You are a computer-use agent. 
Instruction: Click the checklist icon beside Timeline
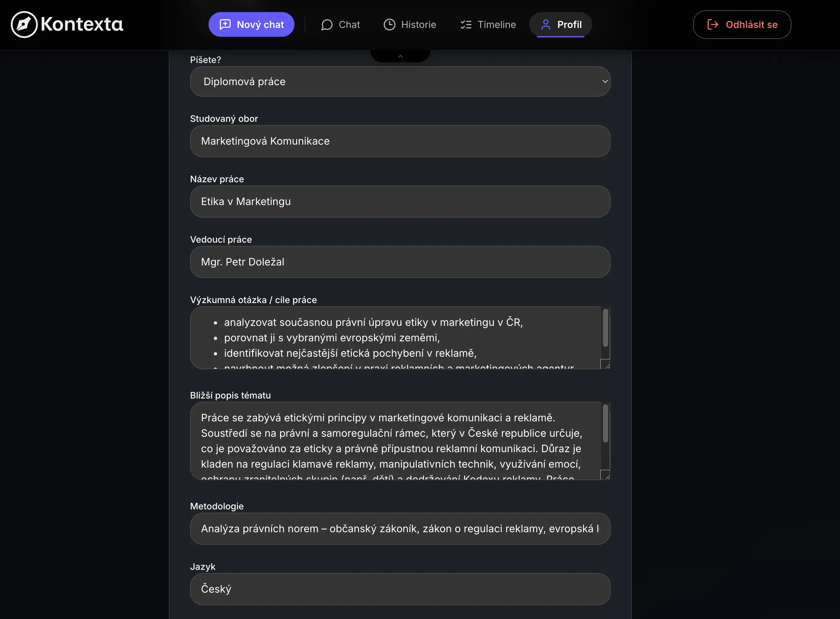[466, 25]
